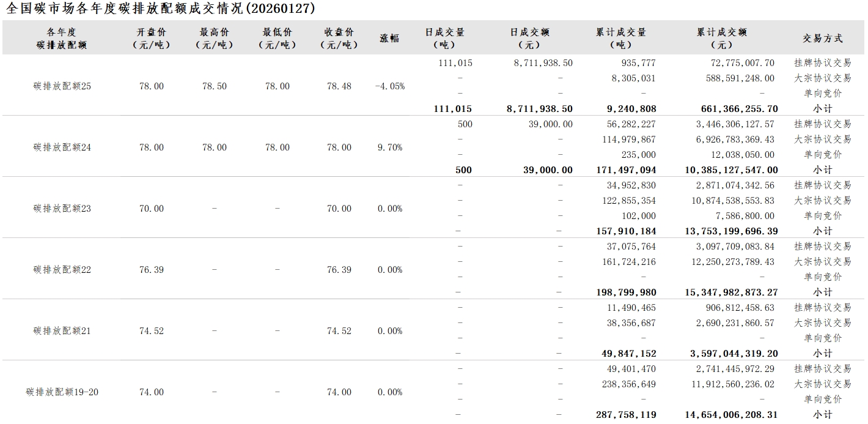Select the 碳排放配额23 row label
The height and width of the screenshot is (424, 868).
pos(62,209)
